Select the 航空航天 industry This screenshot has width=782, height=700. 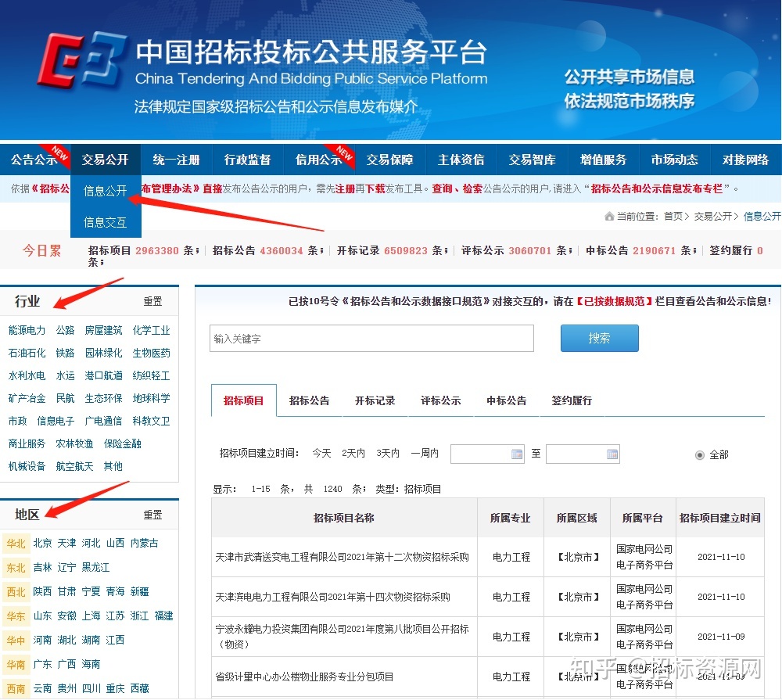[x=74, y=466]
